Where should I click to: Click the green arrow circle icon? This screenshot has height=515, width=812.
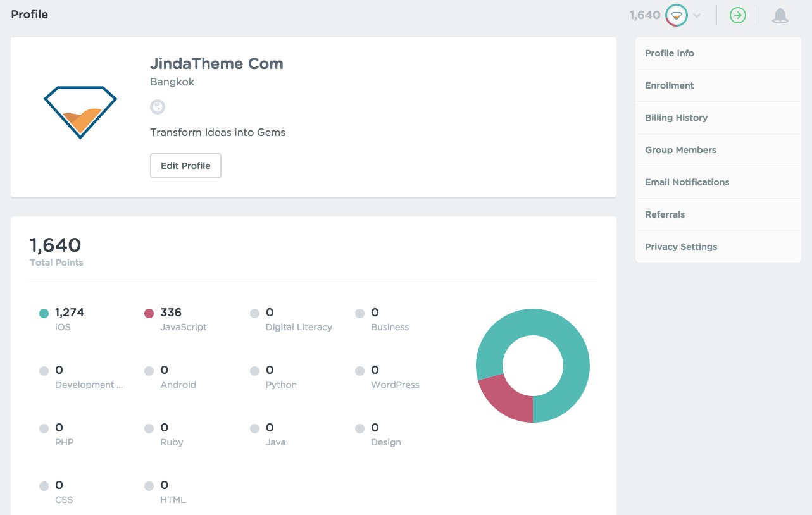click(738, 15)
